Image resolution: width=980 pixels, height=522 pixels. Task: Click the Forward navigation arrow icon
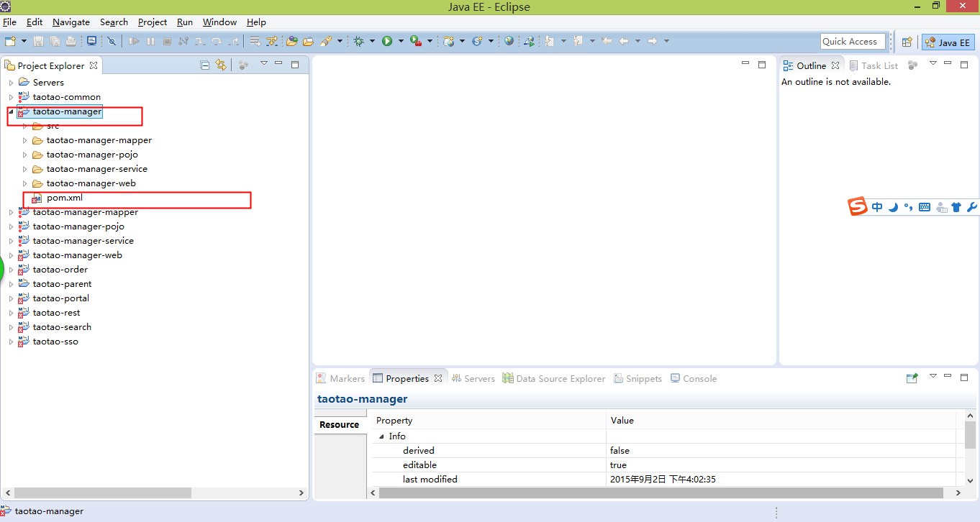pyautogui.click(x=653, y=41)
